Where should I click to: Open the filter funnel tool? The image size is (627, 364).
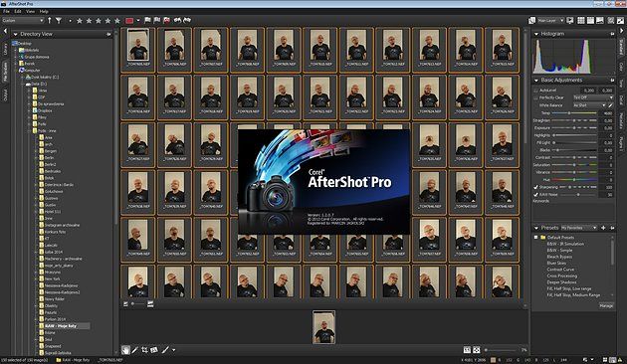(59, 20)
